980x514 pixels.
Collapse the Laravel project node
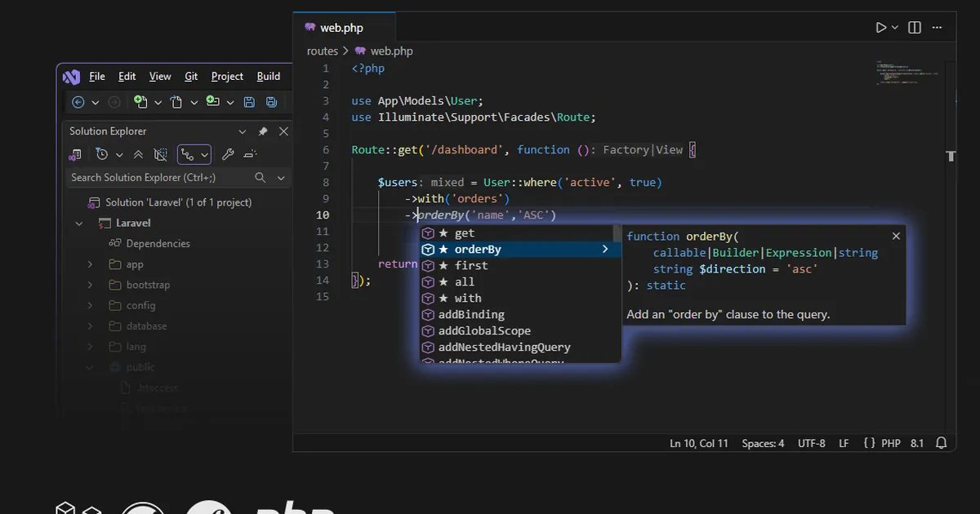[x=79, y=223]
